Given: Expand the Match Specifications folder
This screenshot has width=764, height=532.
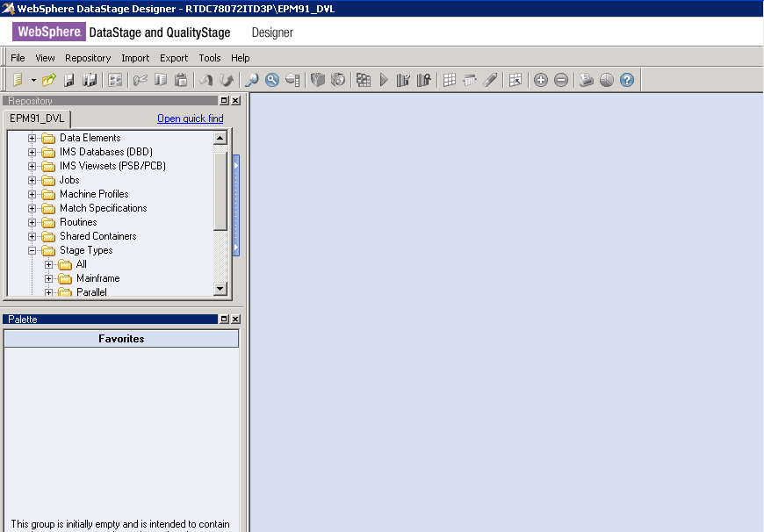Looking at the screenshot, I should [x=32, y=209].
